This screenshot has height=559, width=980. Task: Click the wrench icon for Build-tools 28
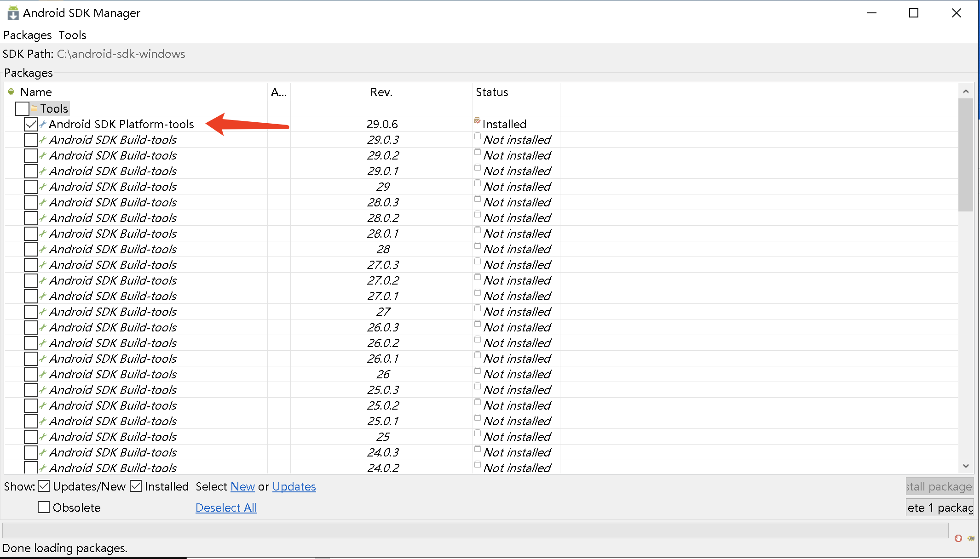[43, 249]
